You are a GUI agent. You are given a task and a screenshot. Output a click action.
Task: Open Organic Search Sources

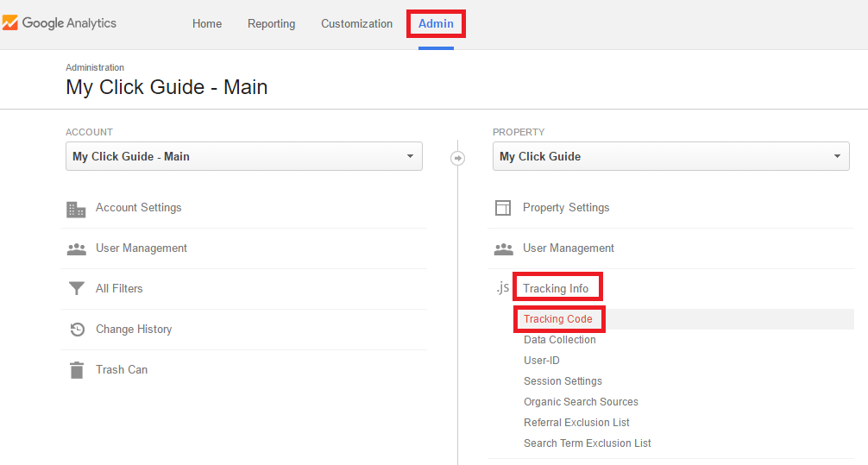click(x=581, y=402)
